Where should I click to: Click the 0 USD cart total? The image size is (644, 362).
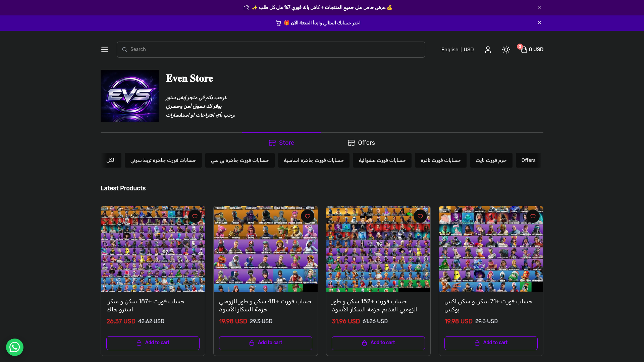coord(536,50)
